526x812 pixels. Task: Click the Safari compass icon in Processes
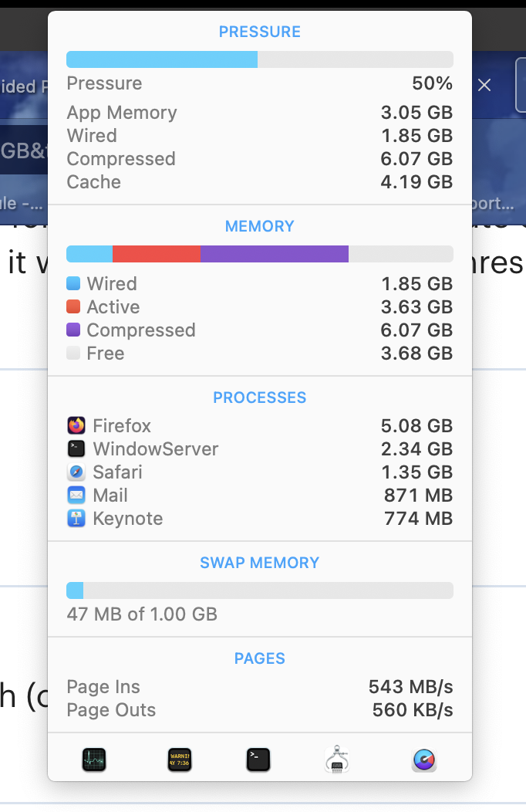76,472
